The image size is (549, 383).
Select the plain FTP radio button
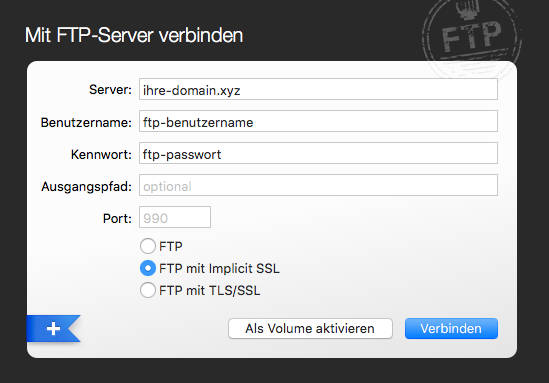[x=148, y=246]
